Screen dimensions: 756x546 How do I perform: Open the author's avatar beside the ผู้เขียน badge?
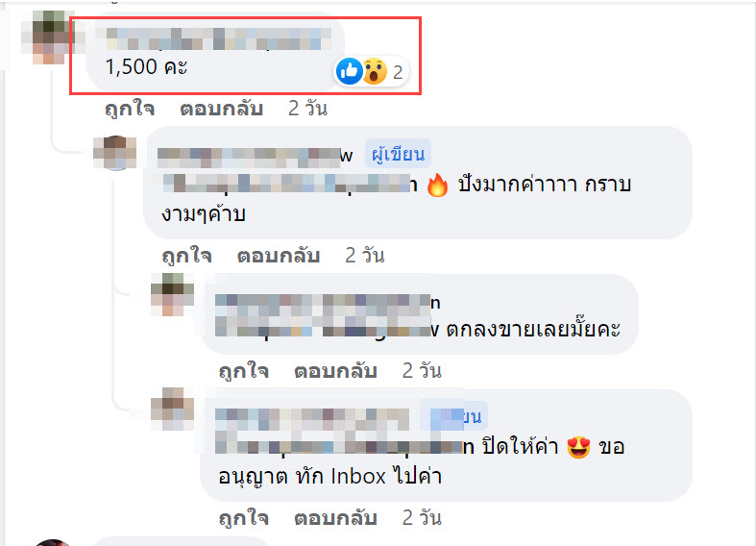pos(114,153)
